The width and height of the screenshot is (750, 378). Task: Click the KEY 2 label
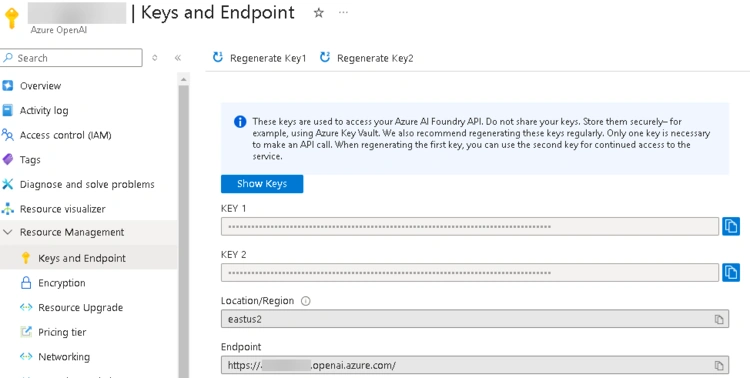(x=233, y=255)
